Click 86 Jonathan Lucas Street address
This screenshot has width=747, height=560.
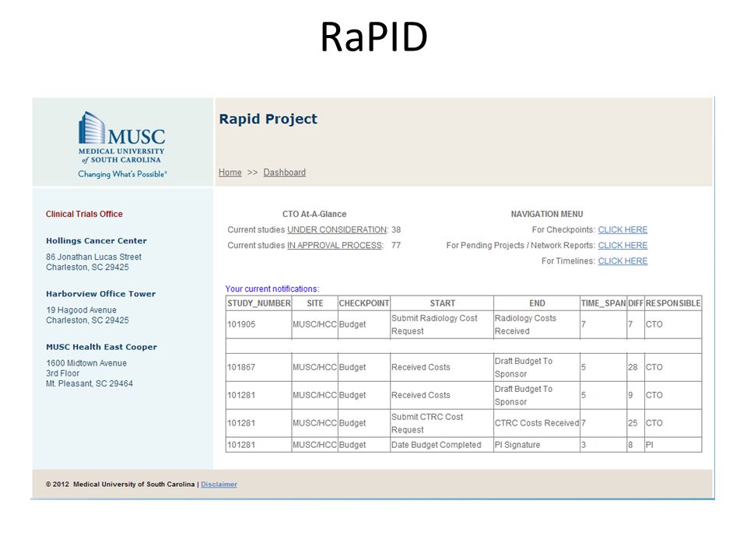click(x=94, y=257)
